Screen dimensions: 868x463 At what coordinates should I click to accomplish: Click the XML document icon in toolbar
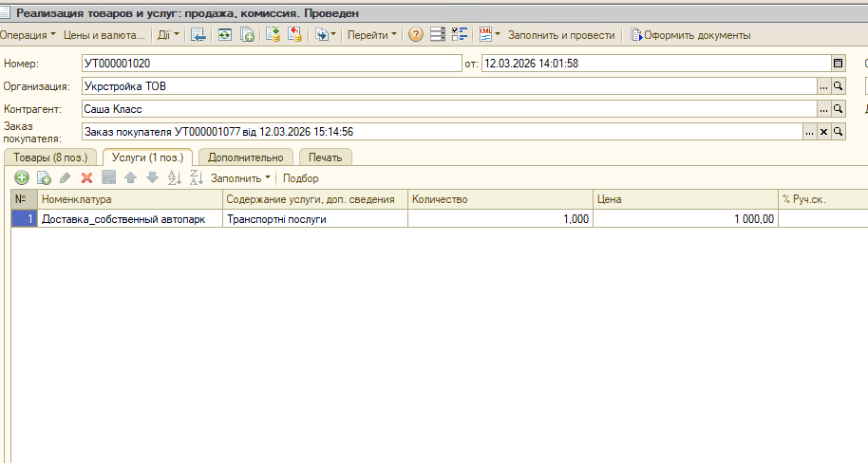click(485, 35)
